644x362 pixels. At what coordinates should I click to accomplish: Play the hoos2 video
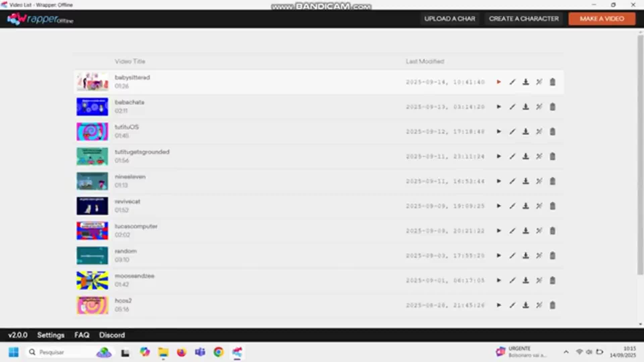point(499,305)
